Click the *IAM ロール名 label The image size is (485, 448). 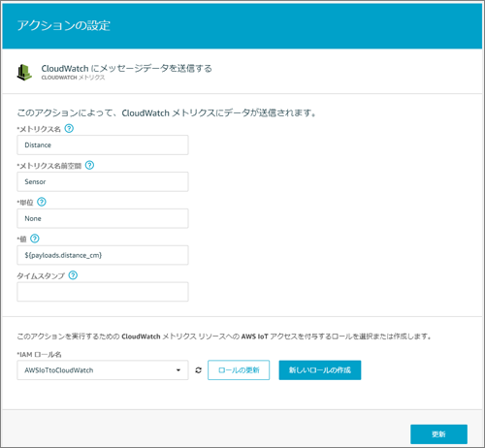point(39,355)
